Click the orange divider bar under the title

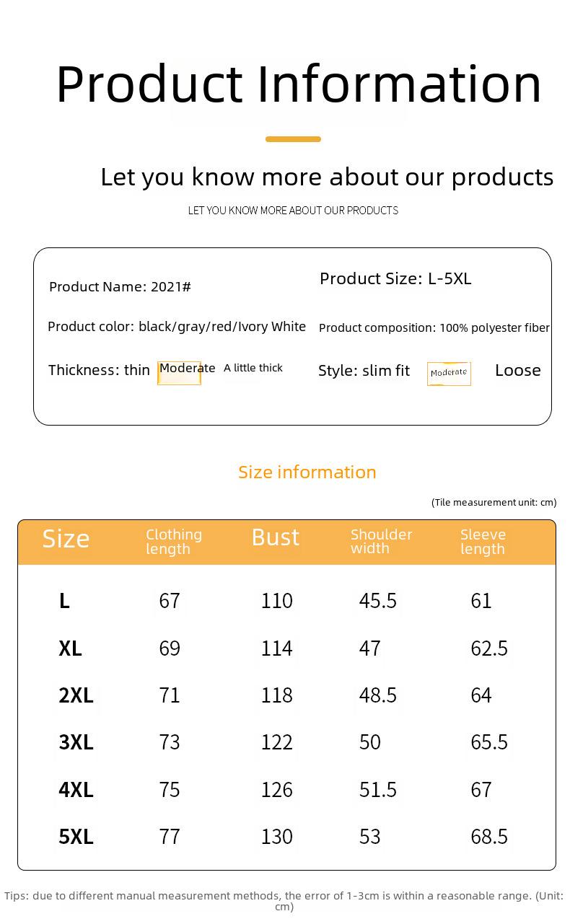click(293, 139)
